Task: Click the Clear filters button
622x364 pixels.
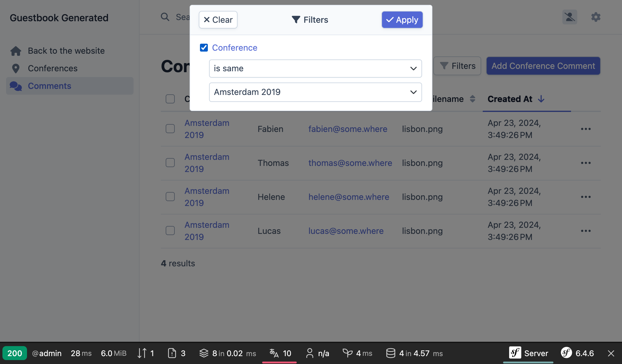Action: click(x=218, y=20)
